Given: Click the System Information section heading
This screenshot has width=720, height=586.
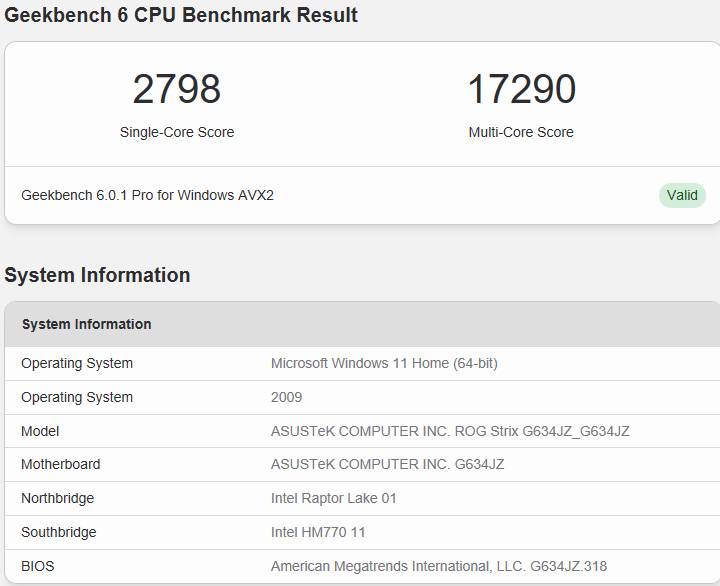Looking at the screenshot, I should coord(97,275).
